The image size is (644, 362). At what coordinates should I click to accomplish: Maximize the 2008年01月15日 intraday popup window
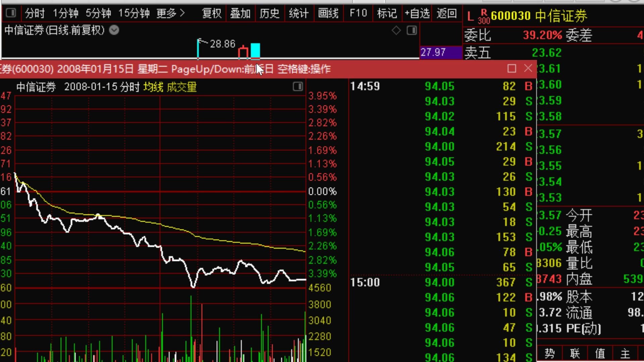coord(512,69)
